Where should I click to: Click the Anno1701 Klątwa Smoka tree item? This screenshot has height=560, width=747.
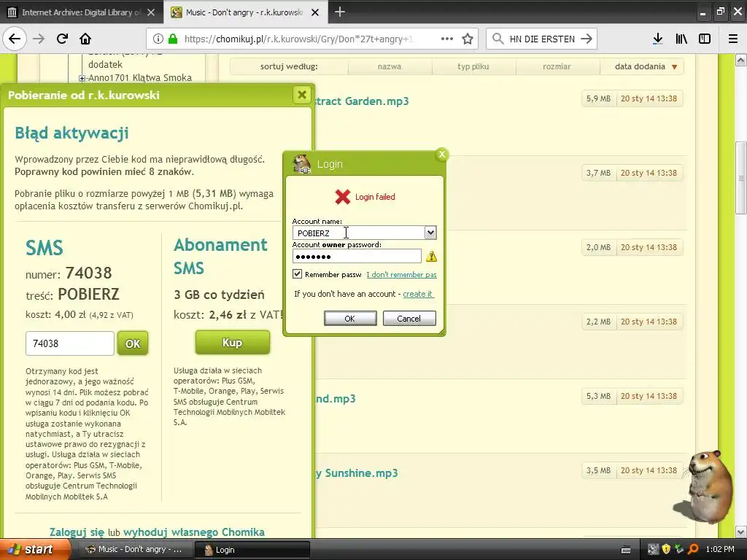pos(140,77)
